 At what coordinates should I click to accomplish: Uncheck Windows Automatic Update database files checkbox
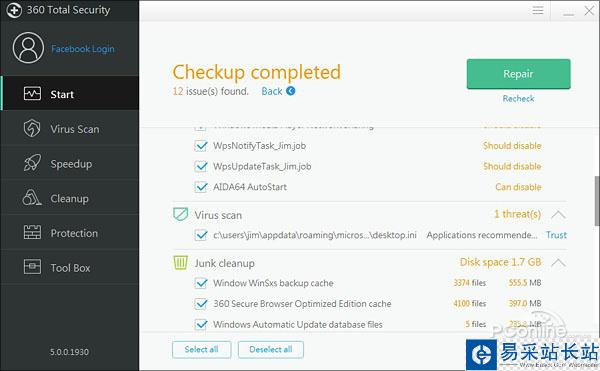click(201, 324)
